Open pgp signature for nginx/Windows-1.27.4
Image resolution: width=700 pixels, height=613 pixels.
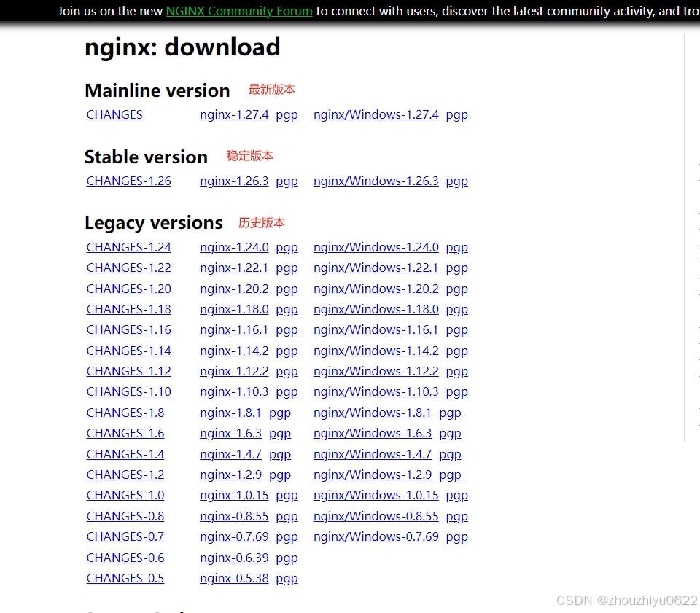(457, 115)
